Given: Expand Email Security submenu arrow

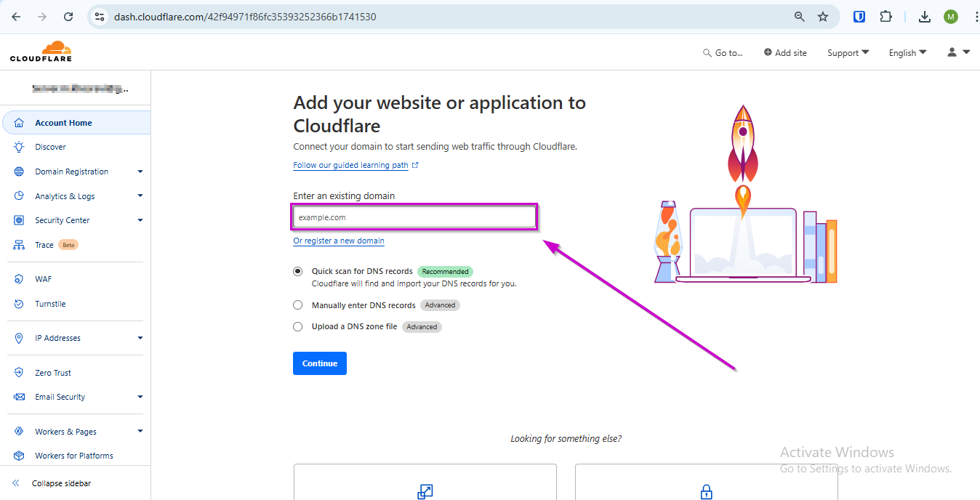Looking at the screenshot, I should (x=140, y=397).
